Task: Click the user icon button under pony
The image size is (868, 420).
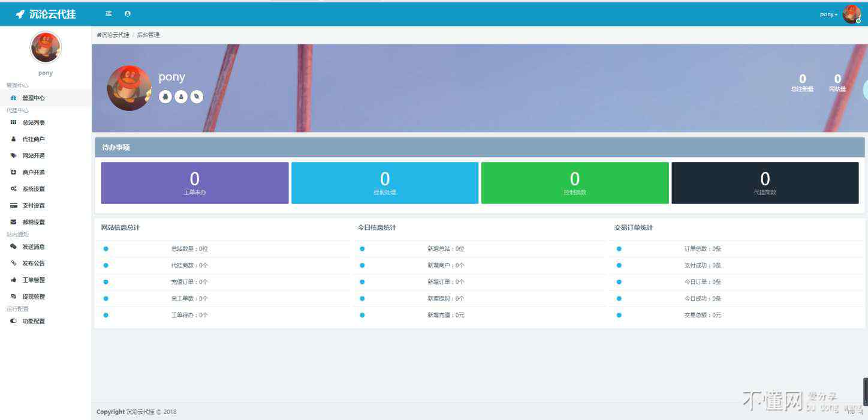Action: [181, 97]
